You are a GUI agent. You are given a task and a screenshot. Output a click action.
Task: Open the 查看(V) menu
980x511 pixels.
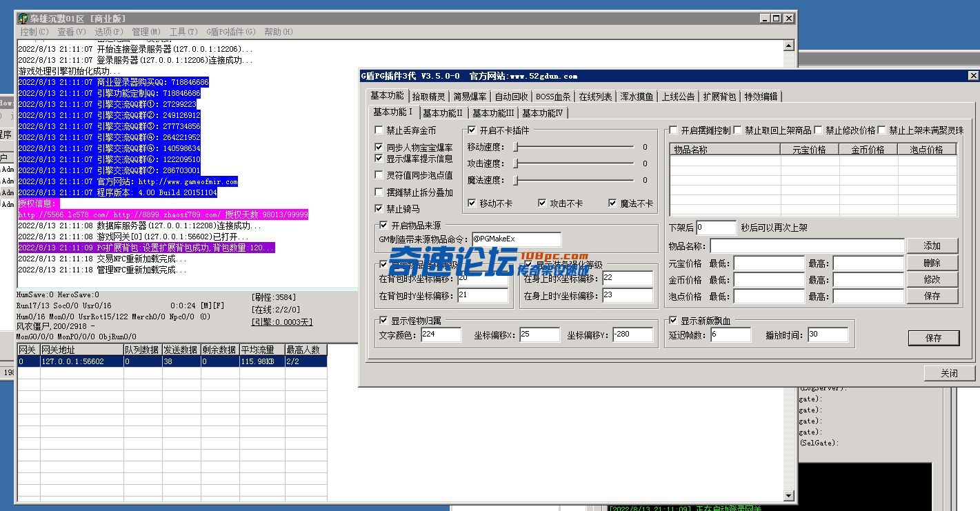tap(71, 32)
